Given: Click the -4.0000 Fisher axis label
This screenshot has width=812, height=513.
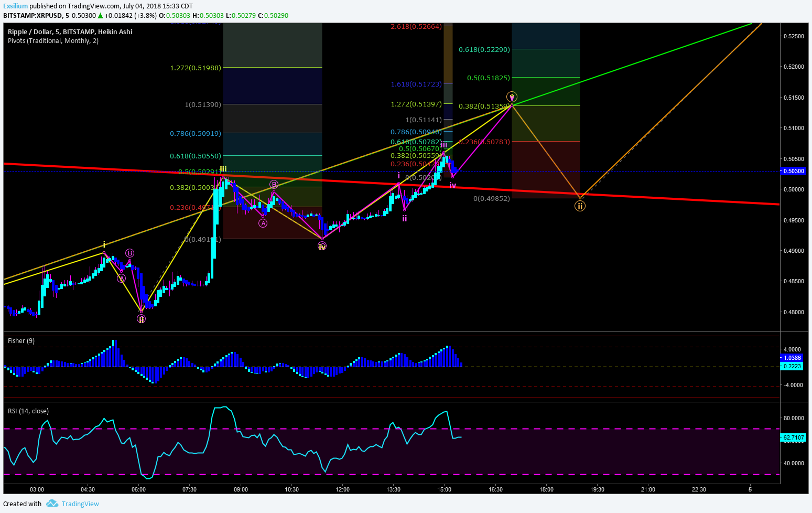Looking at the screenshot, I should click(792, 385).
